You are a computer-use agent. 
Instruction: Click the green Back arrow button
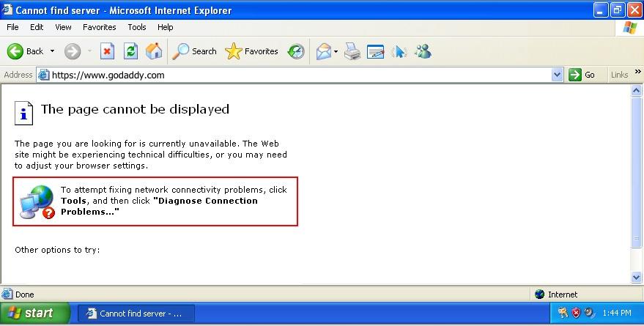(x=15, y=51)
